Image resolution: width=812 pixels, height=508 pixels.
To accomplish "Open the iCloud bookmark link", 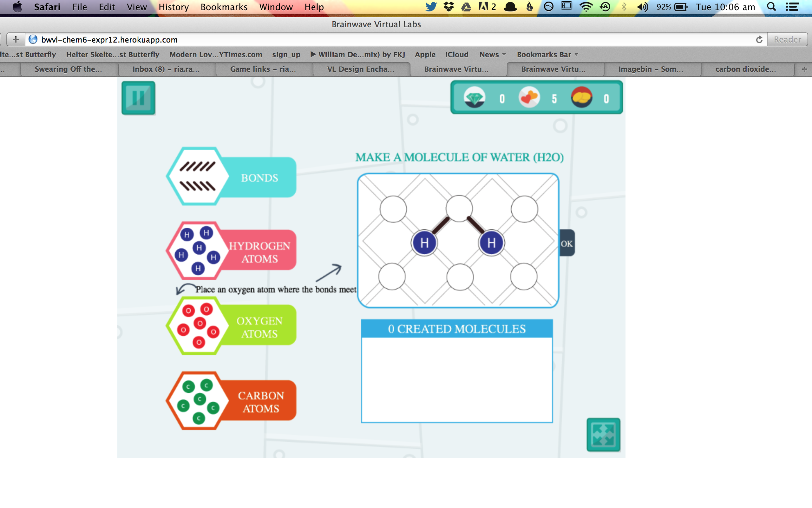I will [x=456, y=54].
